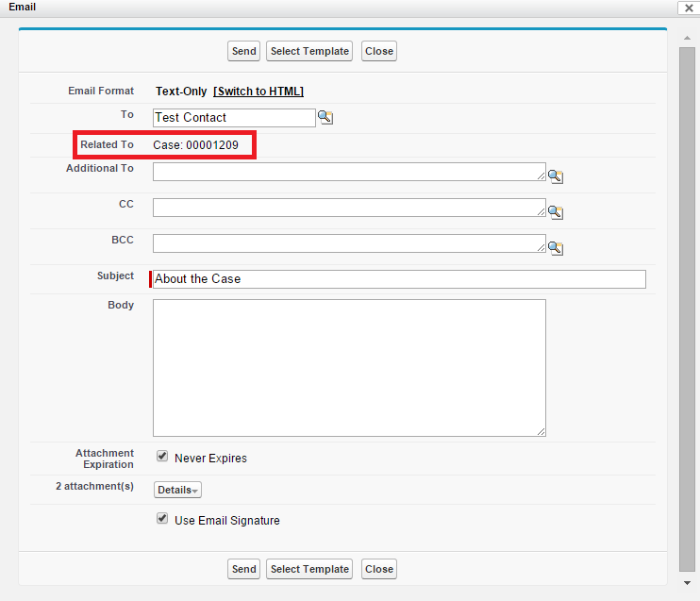The image size is (700, 601).
Task: Open lookup icon next to To field
Action: coord(325,118)
